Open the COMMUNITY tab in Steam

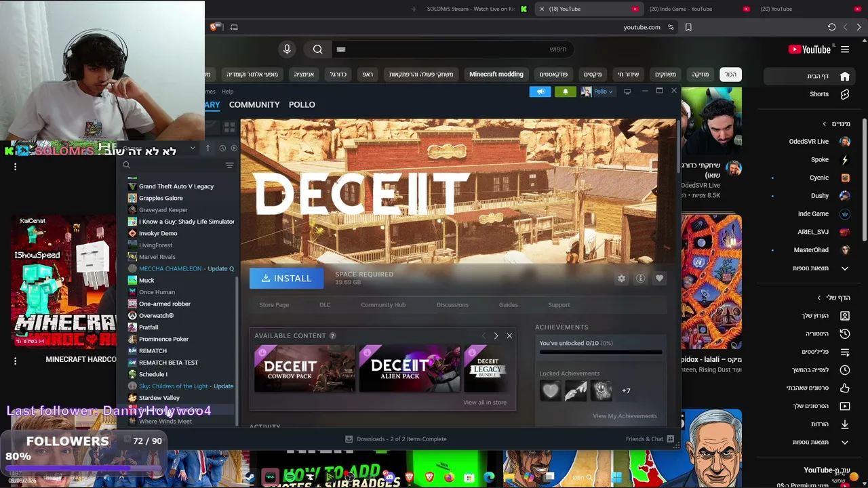pyautogui.click(x=254, y=104)
